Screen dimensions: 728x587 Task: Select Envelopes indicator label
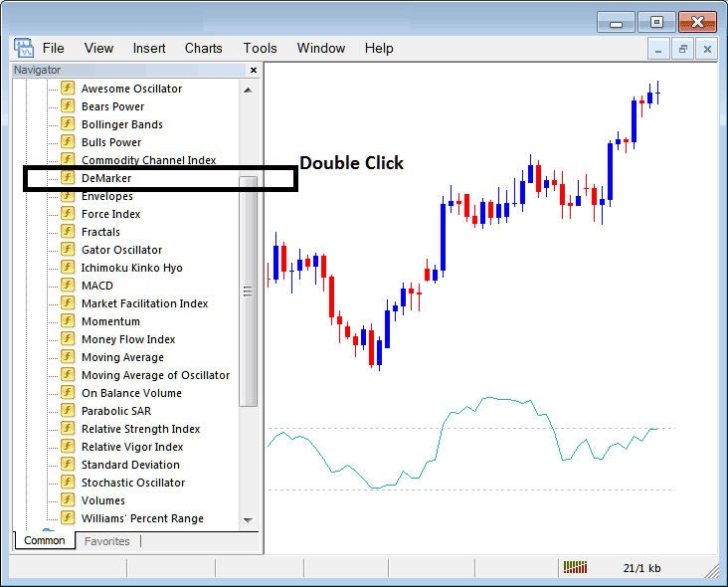(107, 196)
